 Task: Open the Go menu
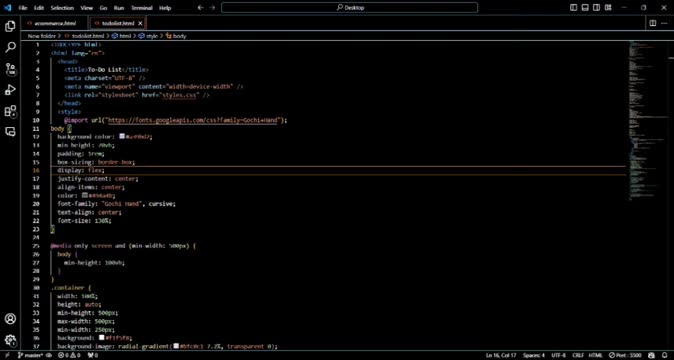click(103, 8)
